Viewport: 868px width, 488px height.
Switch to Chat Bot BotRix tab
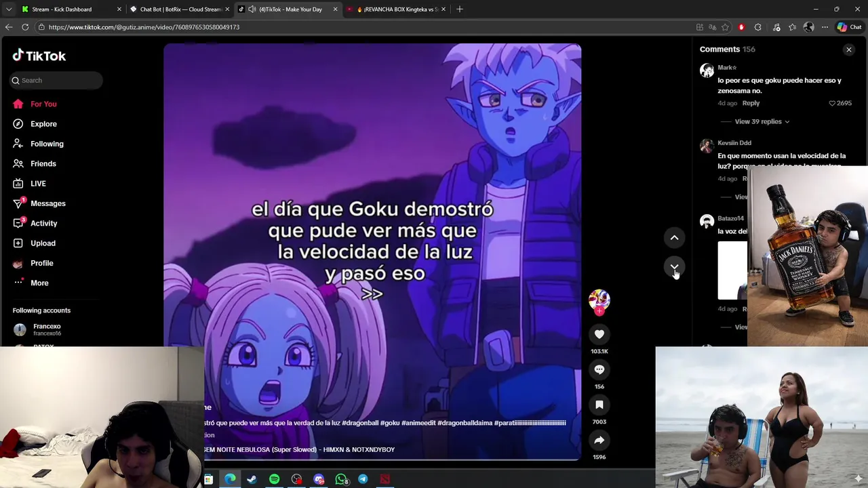180,9
